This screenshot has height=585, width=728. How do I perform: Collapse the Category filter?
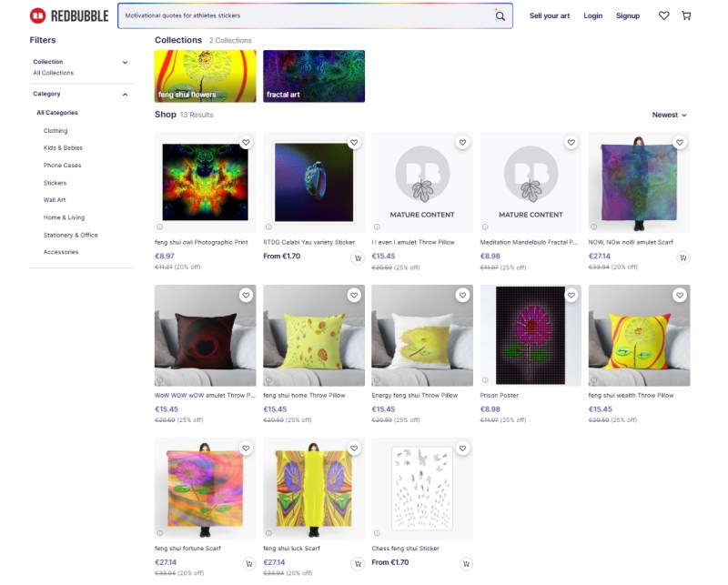coord(125,94)
